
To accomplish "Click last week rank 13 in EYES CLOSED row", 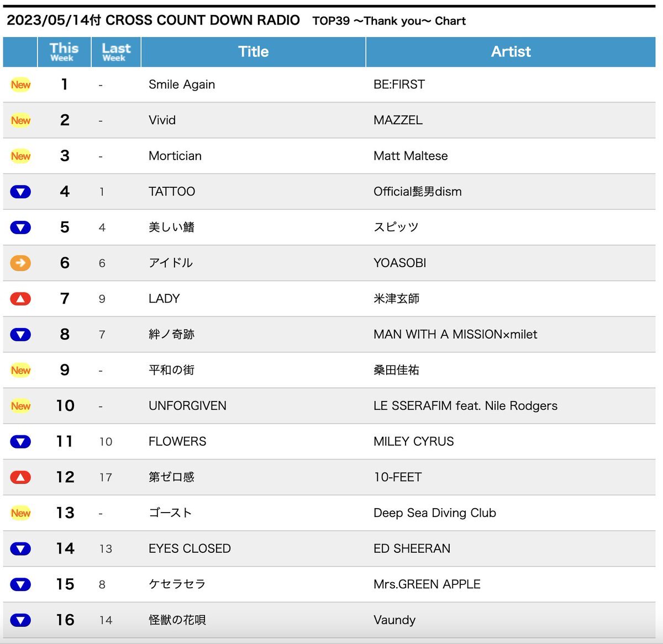I will point(106,549).
